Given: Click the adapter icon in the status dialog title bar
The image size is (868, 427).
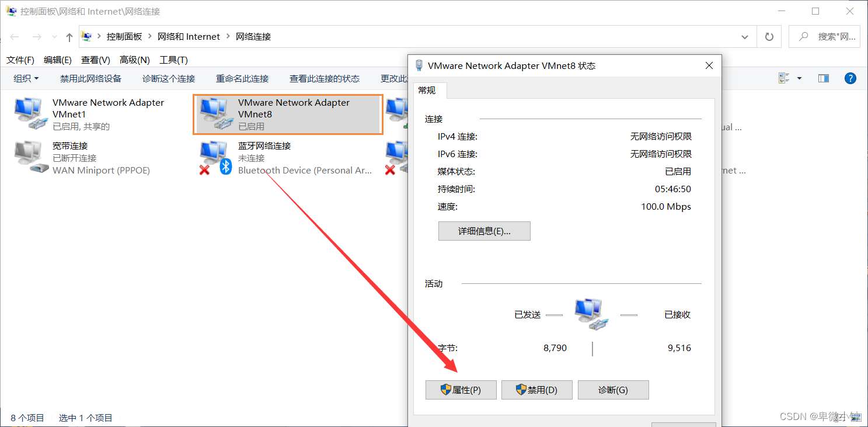Looking at the screenshot, I should [419, 65].
